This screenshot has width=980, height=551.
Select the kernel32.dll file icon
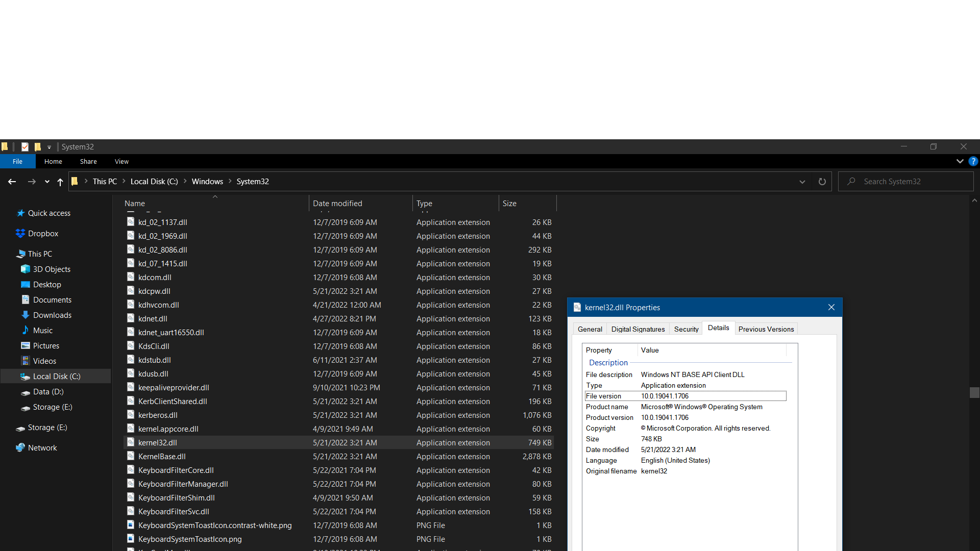(131, 442)
